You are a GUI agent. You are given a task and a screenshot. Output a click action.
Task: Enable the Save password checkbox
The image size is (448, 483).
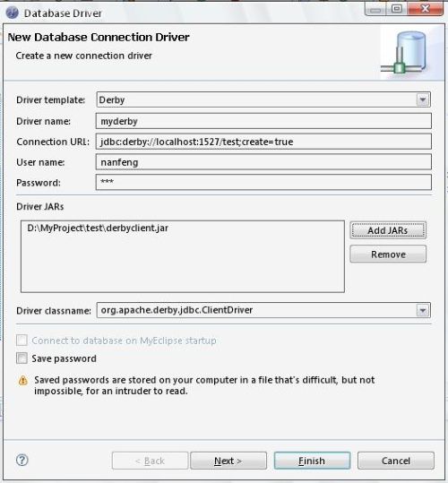pyautogui.click(x=22, y=358)
